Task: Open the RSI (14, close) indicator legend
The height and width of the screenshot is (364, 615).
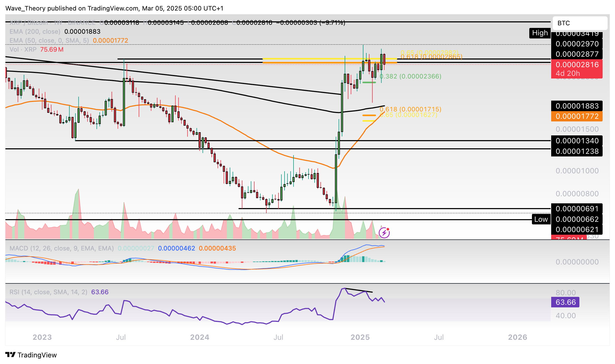Action: coord(48,292)
